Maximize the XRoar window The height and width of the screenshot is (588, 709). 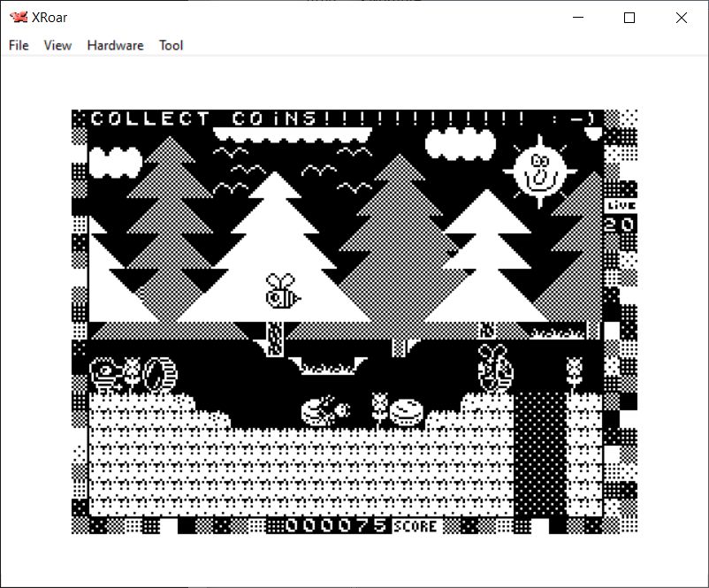click(x=629, y=18)
